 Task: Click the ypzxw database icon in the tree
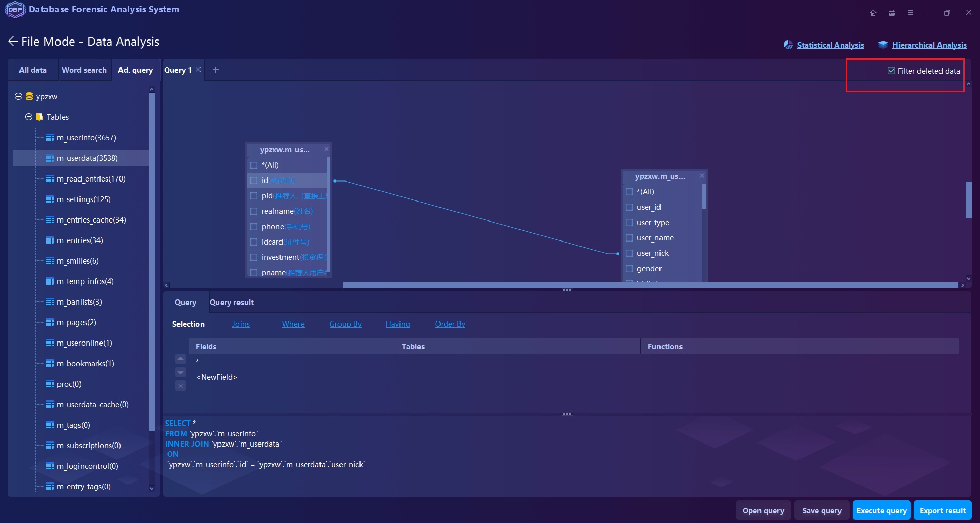click(30, 96)
